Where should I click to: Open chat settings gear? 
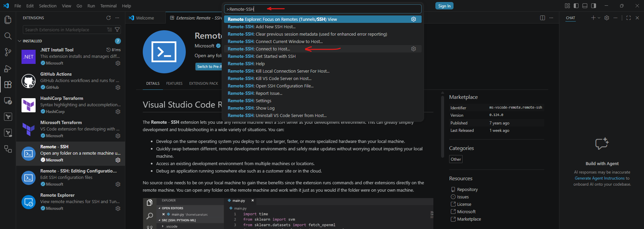607,18
